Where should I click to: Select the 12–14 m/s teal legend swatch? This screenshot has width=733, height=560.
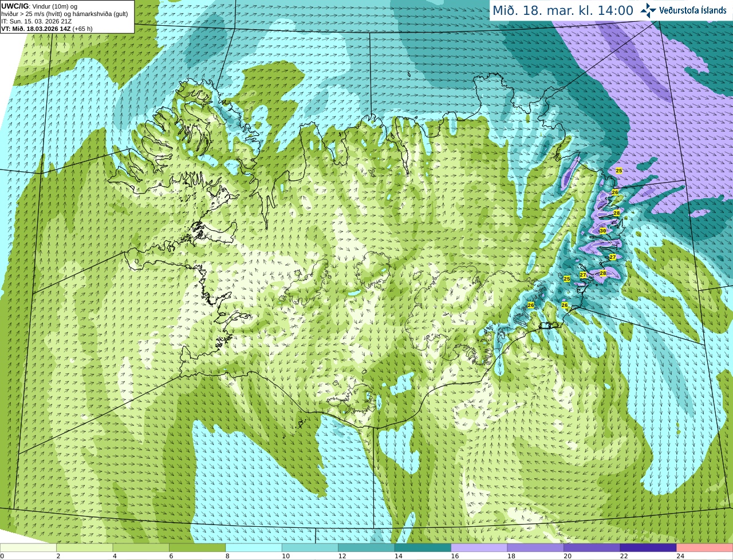pos(366,547)
